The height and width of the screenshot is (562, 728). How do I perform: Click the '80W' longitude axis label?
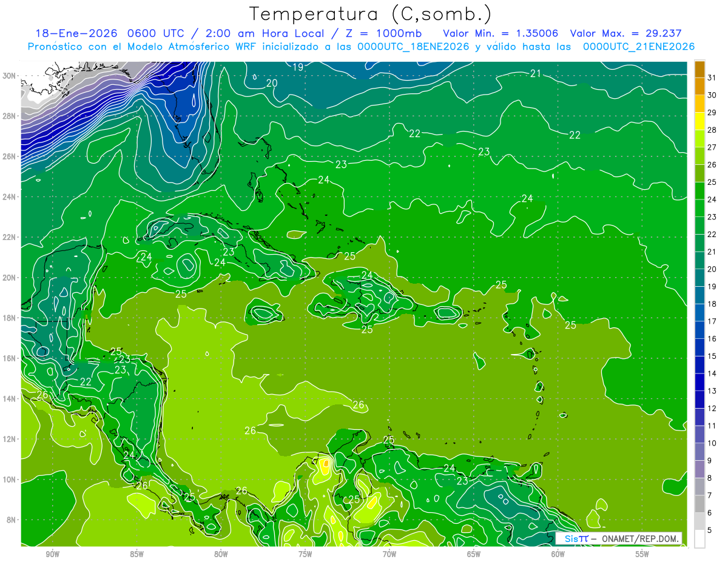pos(221,554)
